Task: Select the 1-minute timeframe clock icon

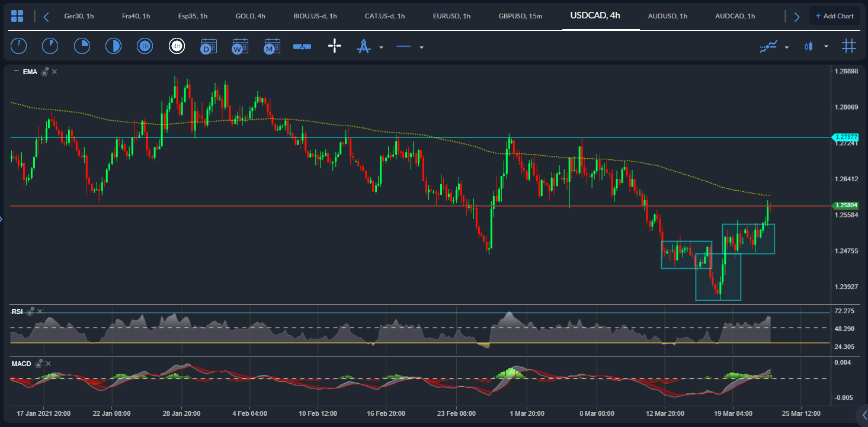Action: pos(18,46)
